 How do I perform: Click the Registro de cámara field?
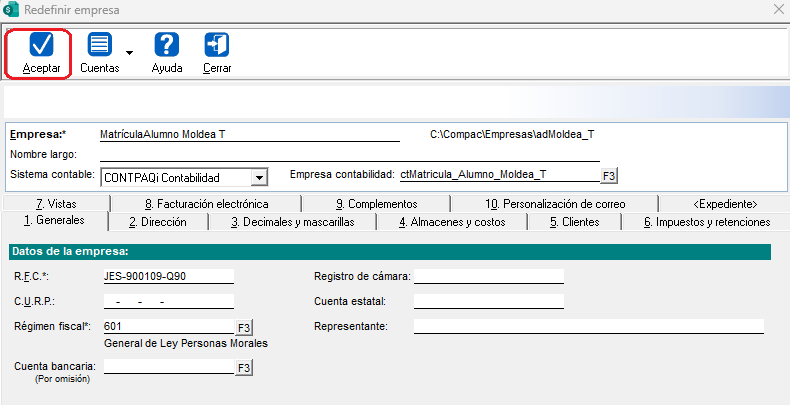point(488,275)
